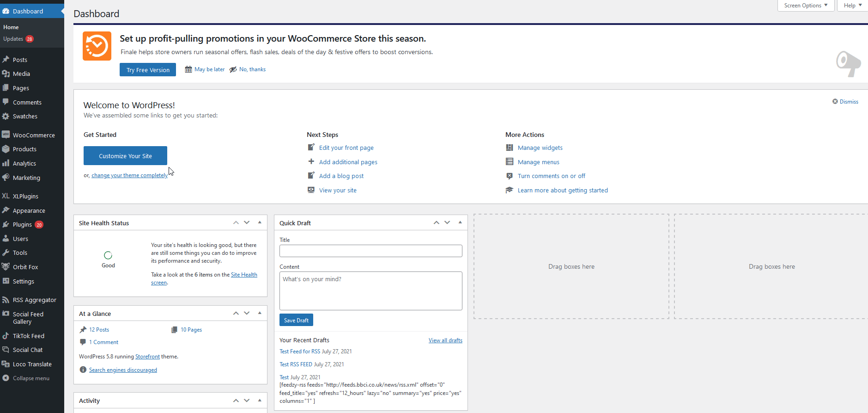
Task: Click the Finale orange clock logo
Action: click(97, 46)
